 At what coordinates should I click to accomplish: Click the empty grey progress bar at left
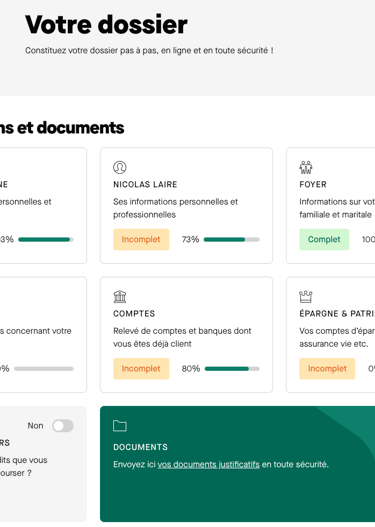pyautogui.click(x=44, y=369)
